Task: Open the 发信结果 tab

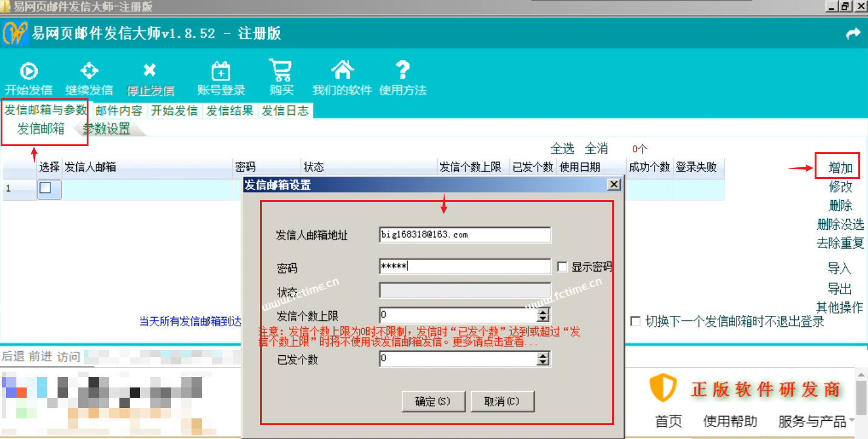Action: point(230,111)
